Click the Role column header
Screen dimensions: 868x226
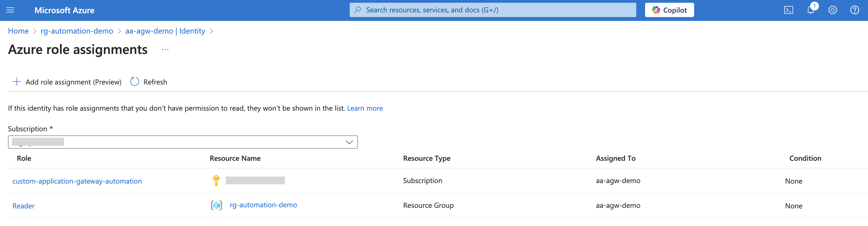point(24,158)
